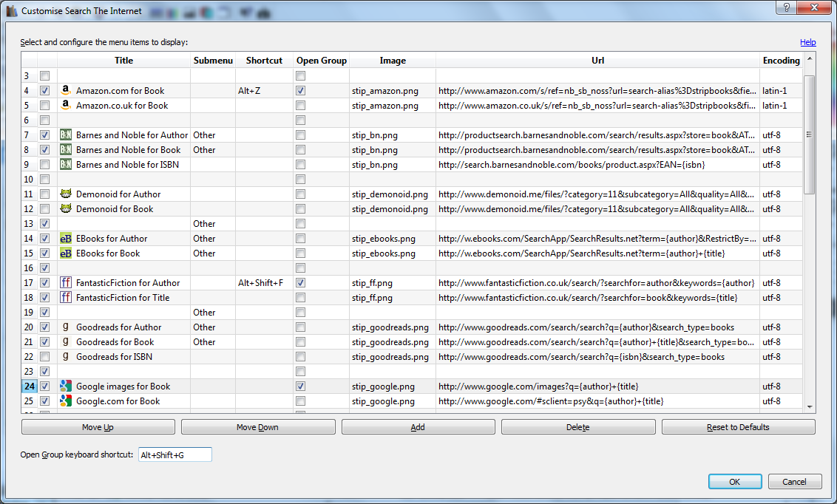
Task: Click the FantasticFiction for Author icon
Action: pos(66,282)
